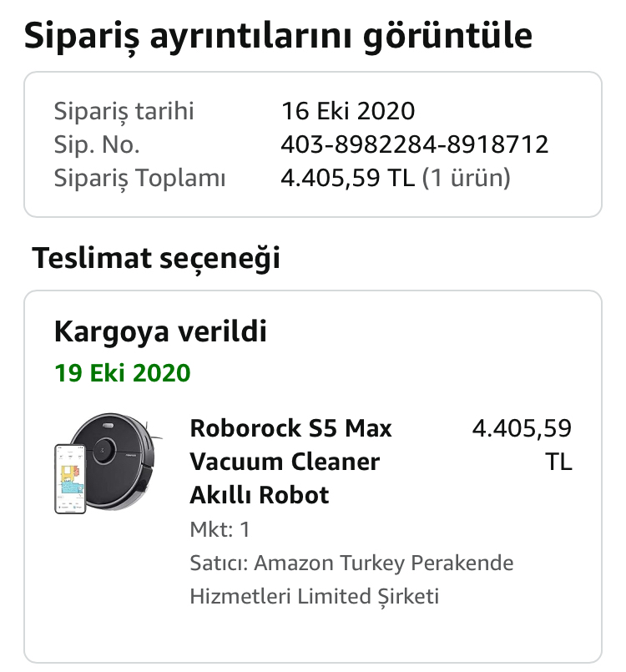
Task: Click the seller name Amazon Turkey Perakende
Action: click(383, 563)
